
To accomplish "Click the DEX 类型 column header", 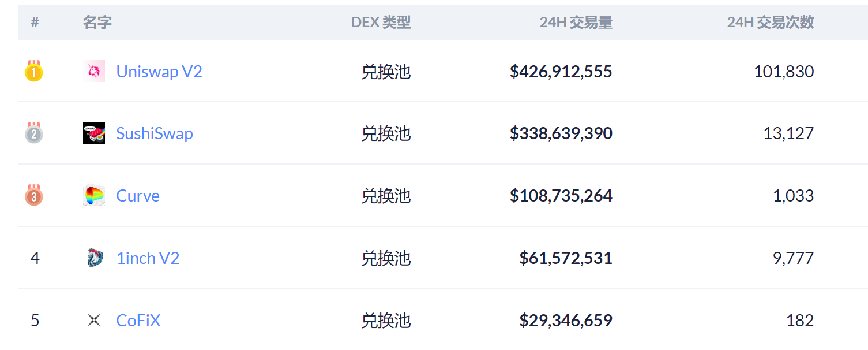I will (381, 23).
